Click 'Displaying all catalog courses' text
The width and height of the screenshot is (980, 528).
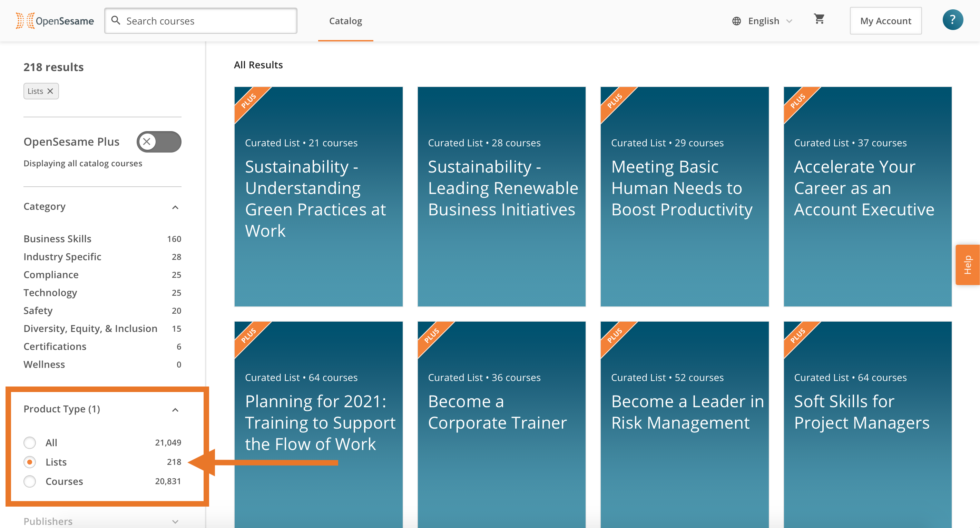(x=83, y=163)
